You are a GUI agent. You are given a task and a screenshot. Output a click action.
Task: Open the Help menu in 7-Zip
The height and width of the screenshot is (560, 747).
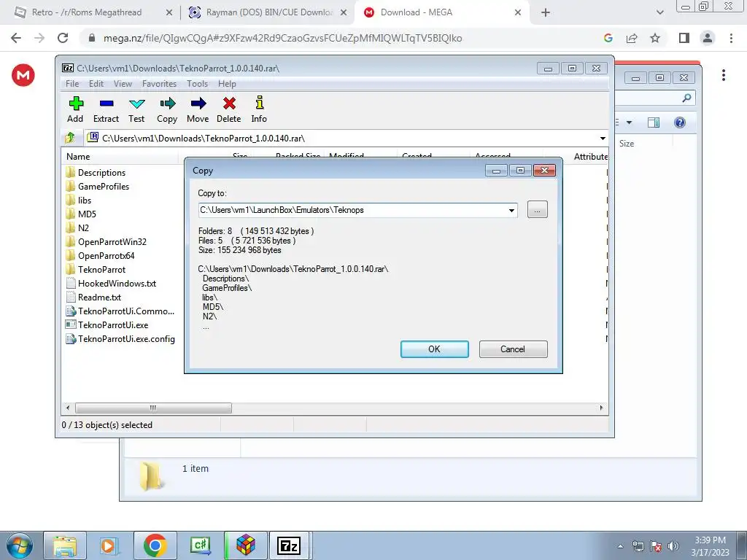coord(227,84)
